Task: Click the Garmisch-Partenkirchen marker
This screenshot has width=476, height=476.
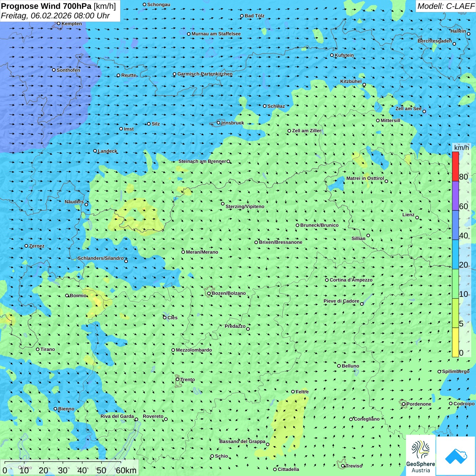Action: click(174, 74)
